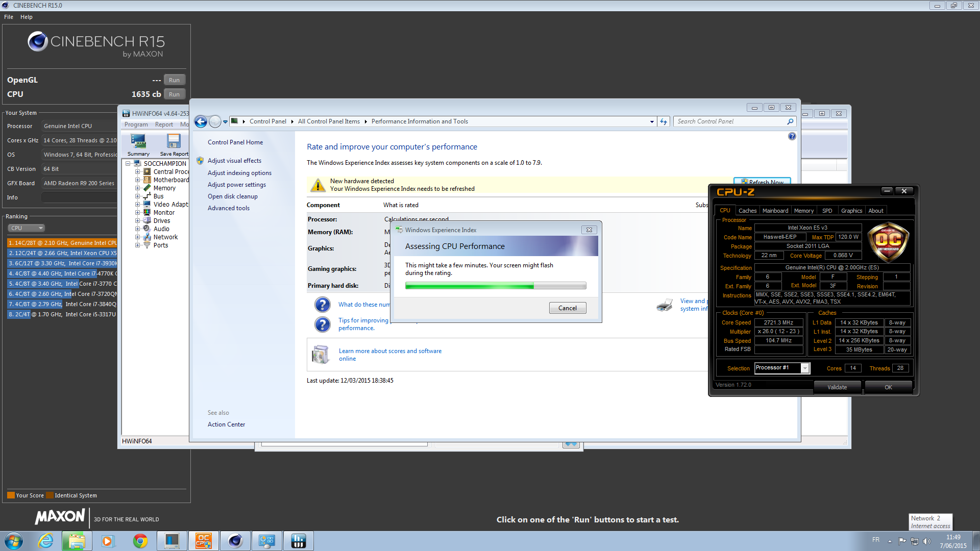The width and height of the screenshot is (980, 551).
Task: Switch to the Mainboard tab in CPU-Z
Action: pyautogui.click(x=775, y=211)
